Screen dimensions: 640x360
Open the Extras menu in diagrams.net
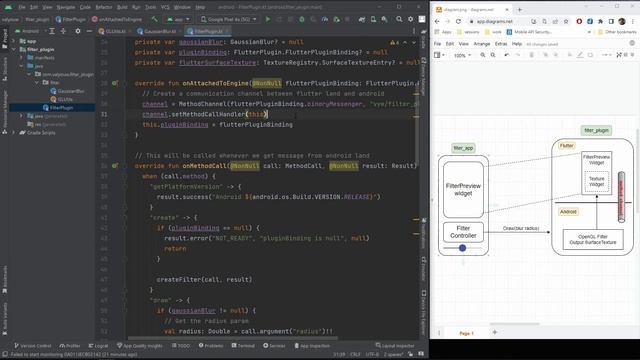click(x=501, y=44)
